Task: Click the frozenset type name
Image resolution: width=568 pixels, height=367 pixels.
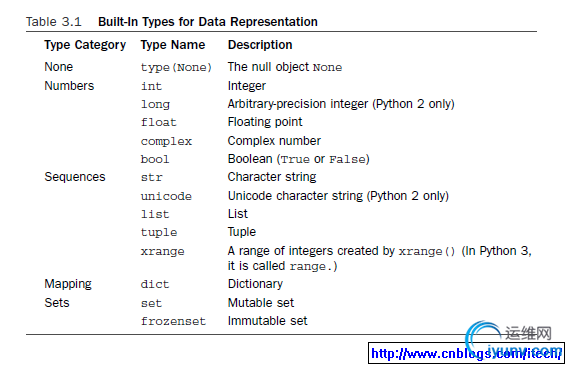Action: (x=173, y=321)
